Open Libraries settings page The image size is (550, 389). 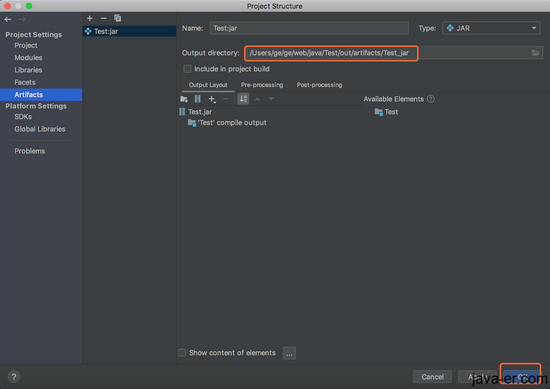click(28, 70)
